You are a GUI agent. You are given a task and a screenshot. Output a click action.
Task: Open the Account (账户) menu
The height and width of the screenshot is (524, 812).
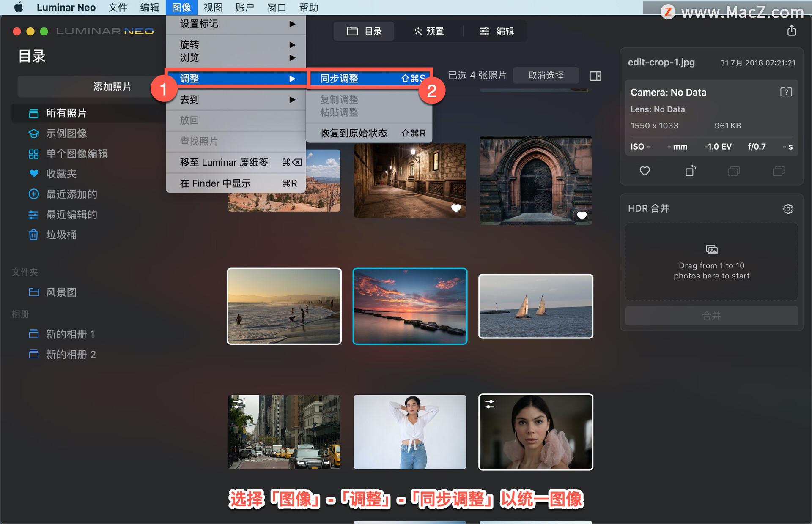pos(244,7)
